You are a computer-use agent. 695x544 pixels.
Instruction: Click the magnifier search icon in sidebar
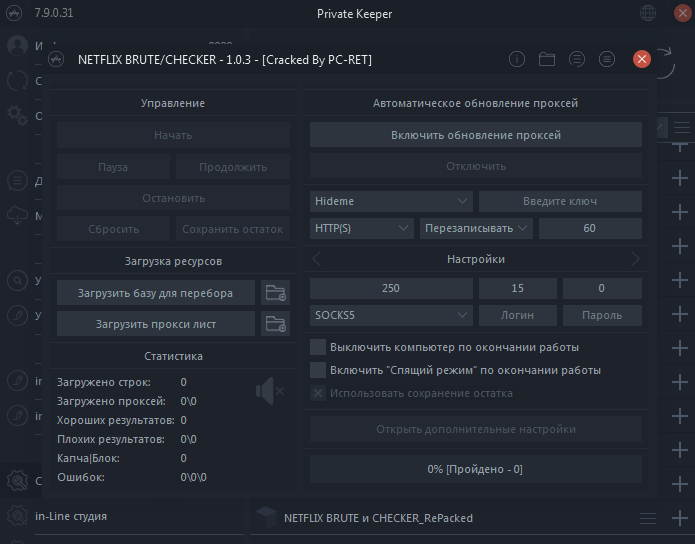pyautogui.click(x=17, y=280)
